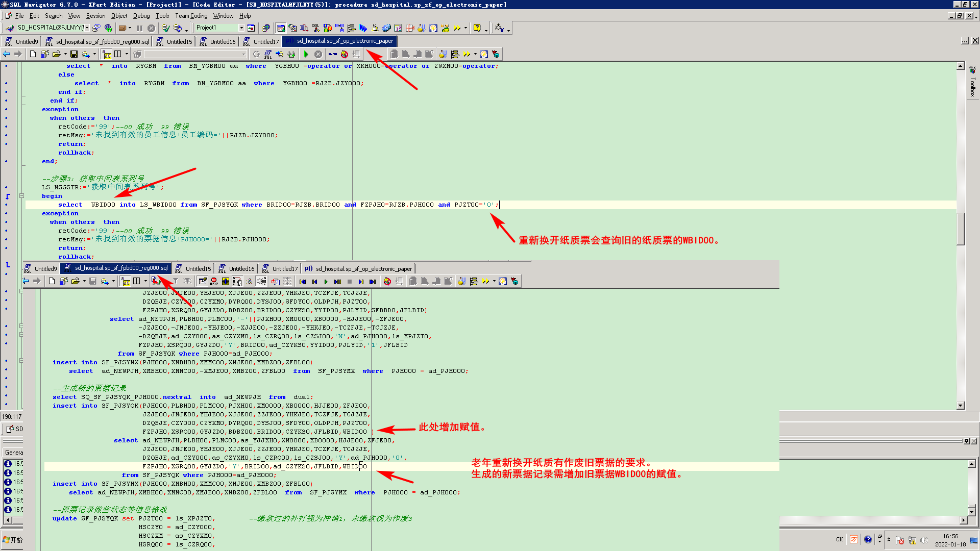
Task: Click the blank-page New file icon in the top editor toolbar
Action: click(x=33, y=54)
